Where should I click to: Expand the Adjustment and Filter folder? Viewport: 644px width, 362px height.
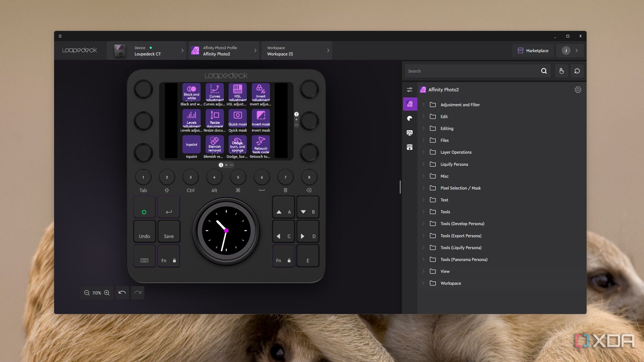(424, 105)
